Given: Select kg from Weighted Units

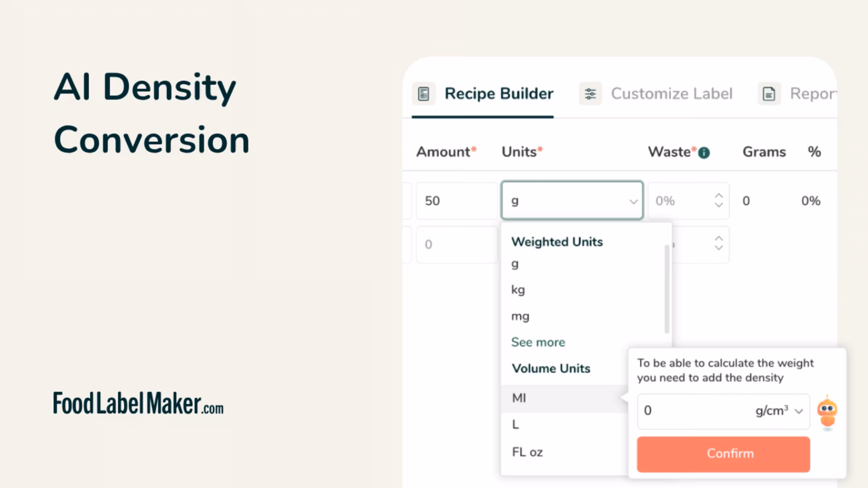Looking at the screenshot, I should [x=518, y=290].
